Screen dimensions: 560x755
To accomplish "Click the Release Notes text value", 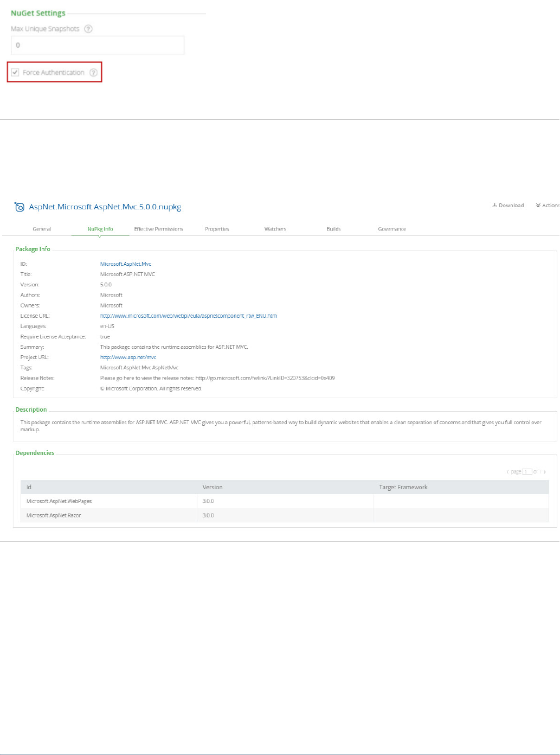I will click(217, 378).
